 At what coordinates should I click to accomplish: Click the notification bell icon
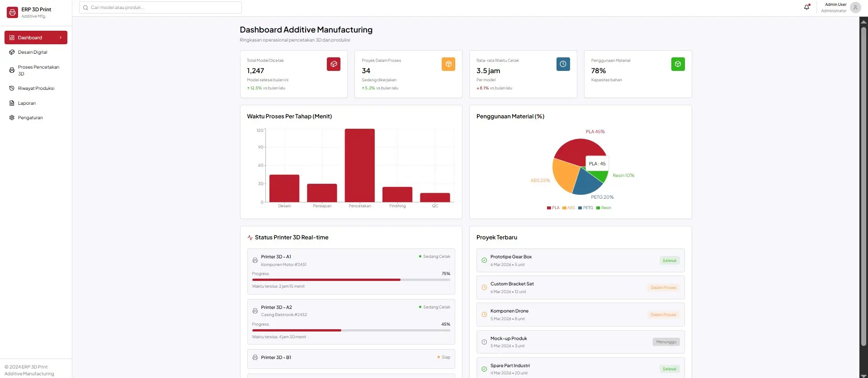pos(807,7)
